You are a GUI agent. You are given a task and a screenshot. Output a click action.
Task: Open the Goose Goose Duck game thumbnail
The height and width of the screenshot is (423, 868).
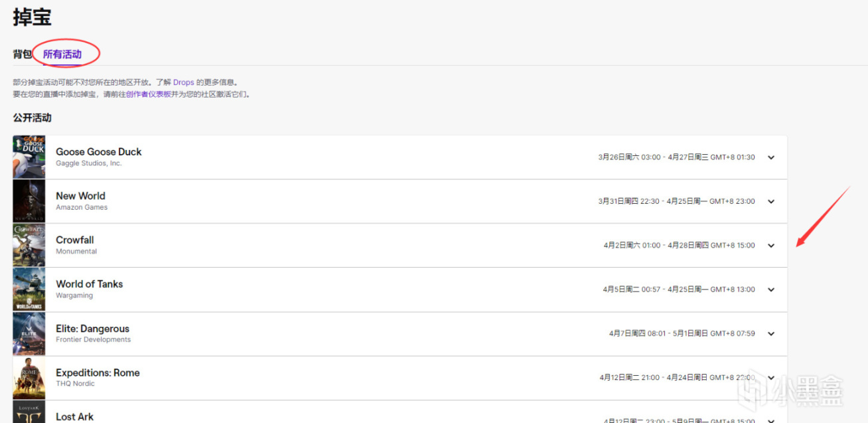pyautogui.click(x=29, y=157)
